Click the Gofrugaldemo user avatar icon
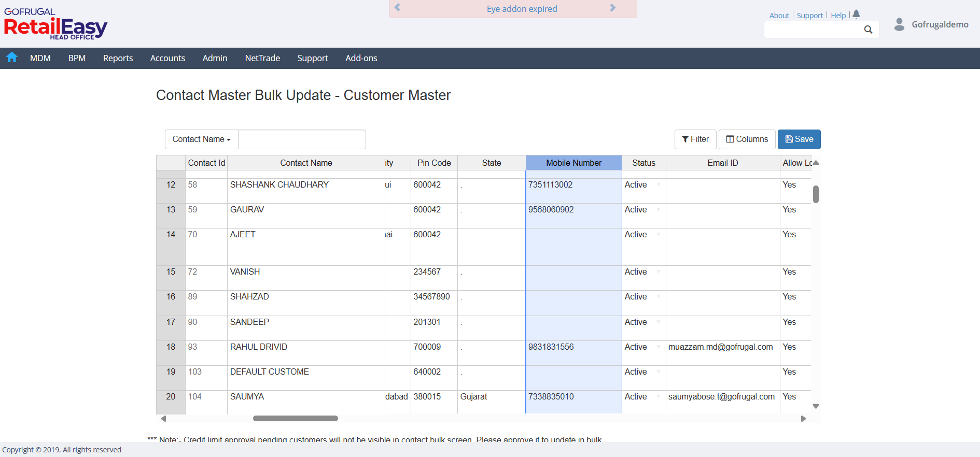Viewport: 980px width, 457px height. point(900,24)
